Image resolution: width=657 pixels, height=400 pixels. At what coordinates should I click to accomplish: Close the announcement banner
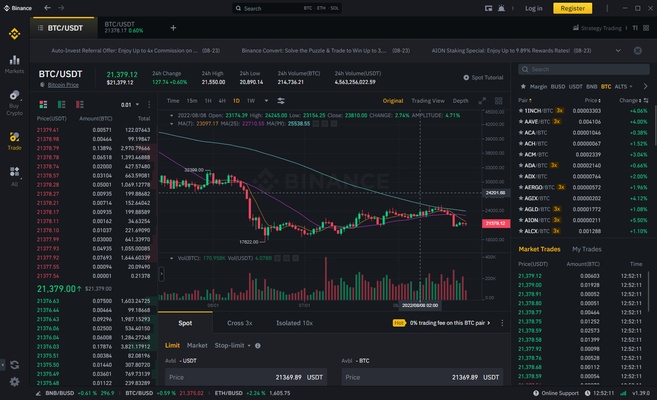click(x=637, y=50)
